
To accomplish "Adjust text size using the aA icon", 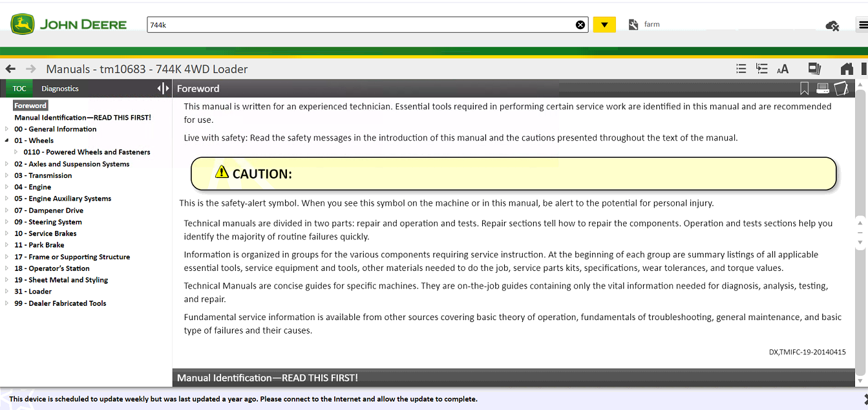I will point(783,69).
